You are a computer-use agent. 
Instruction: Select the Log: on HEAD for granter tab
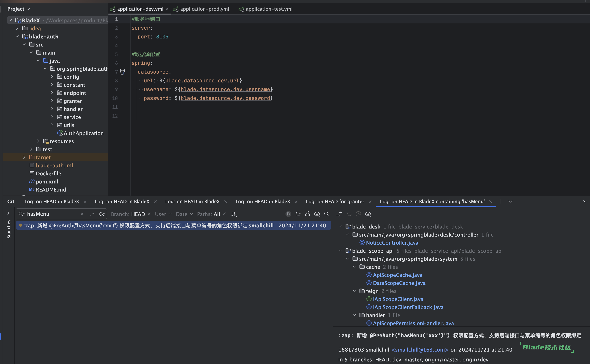click(335, 201)
